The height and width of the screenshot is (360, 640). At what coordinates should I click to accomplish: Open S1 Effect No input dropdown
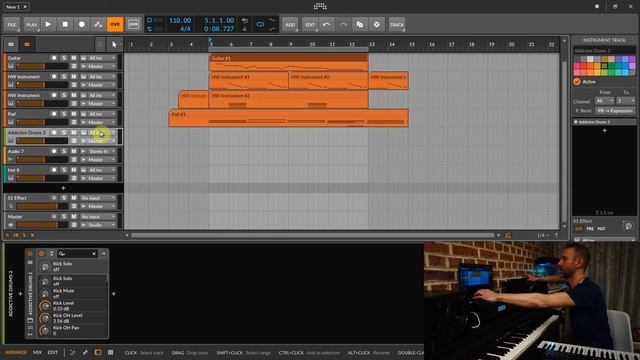(98, 198)
